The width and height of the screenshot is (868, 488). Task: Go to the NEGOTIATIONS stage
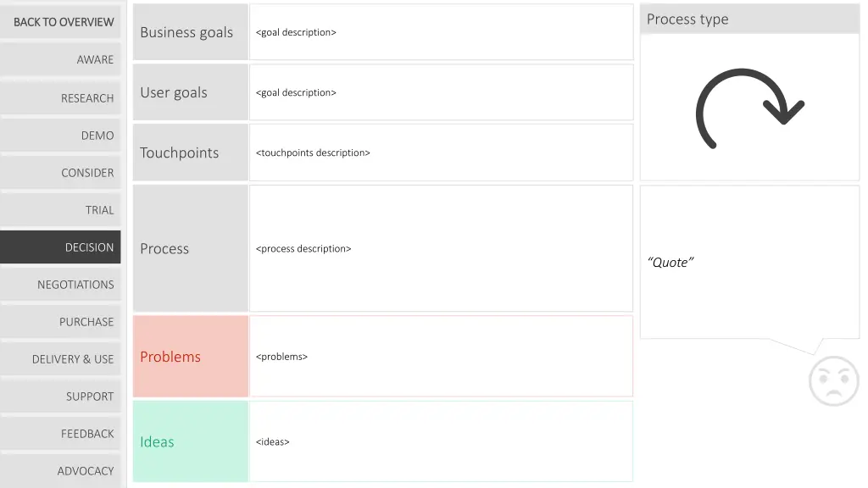(x=60, y=285)
